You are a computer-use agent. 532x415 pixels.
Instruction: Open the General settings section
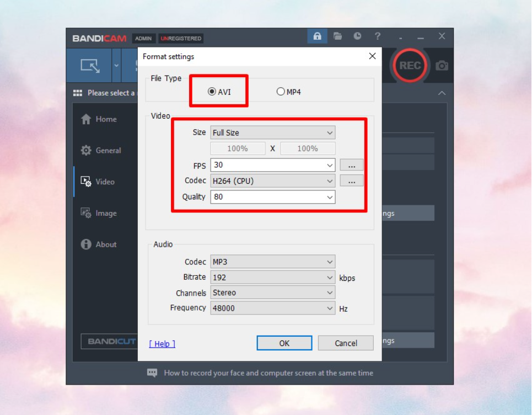101,151
